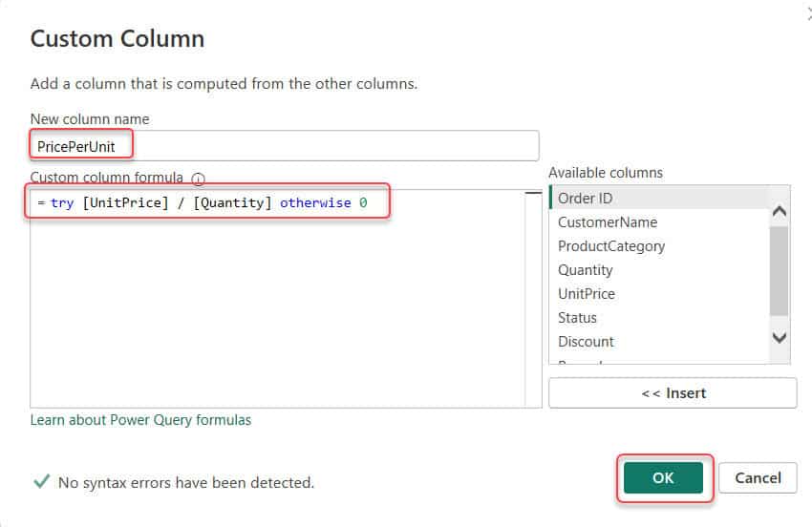Click the [UnitPrice] token in the formula

coord(126,203)
